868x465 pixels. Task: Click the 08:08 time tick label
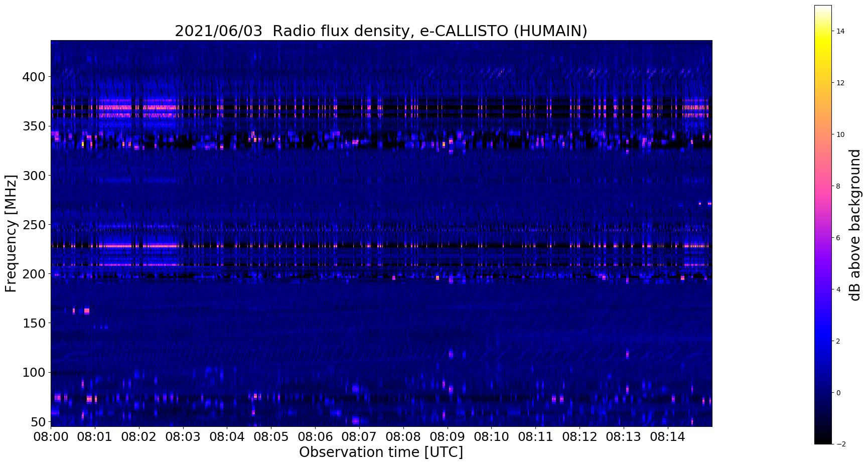point(403,437)
